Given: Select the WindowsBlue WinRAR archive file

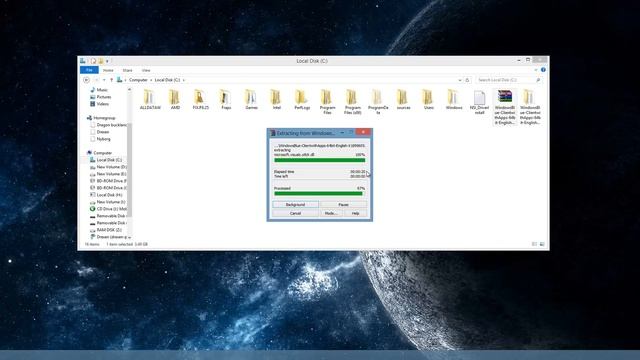Looking at the screenshot, I should coord(504,107).
